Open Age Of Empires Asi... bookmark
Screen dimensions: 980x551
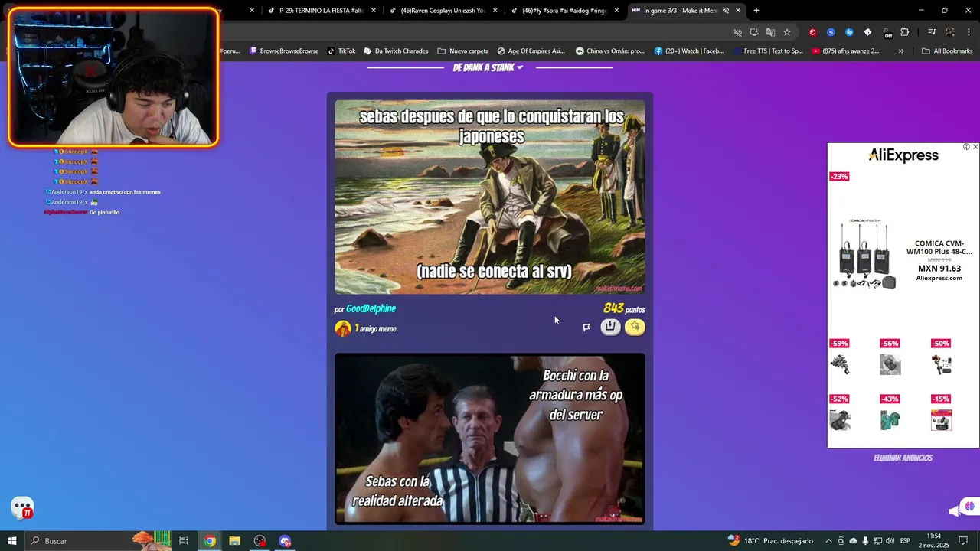[x=531, y=51]
